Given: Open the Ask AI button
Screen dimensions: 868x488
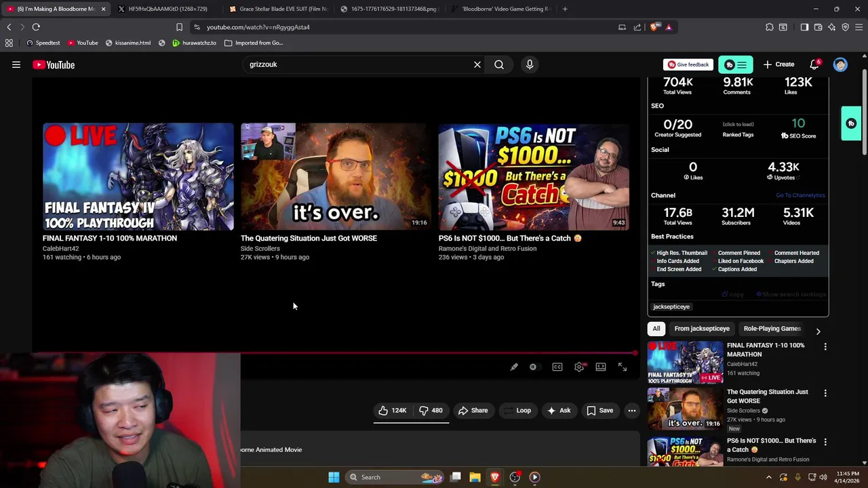Looking at the screenshot, I should [559, 410].
